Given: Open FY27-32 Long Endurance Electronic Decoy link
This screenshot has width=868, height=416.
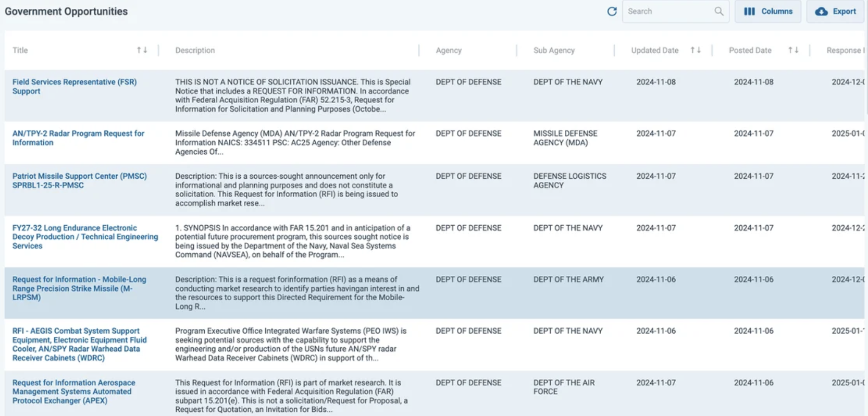Looking at the screenshot, I should click(85, 237).
